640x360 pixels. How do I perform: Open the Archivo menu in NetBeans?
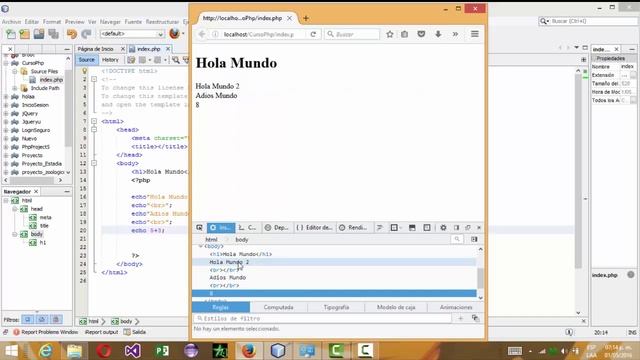pyautogui.click(x=11, y=22)
